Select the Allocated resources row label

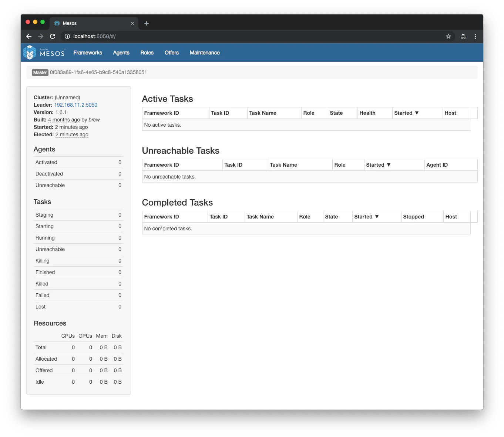coord(46,359)
